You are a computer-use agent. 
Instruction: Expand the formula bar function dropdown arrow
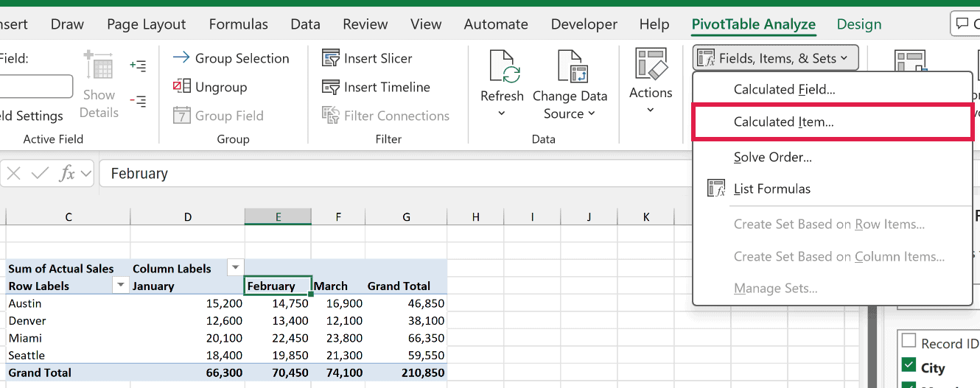[86, 174]
